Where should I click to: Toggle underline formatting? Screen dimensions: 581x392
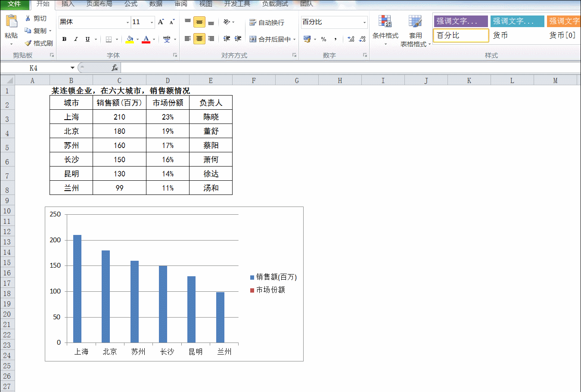87,39
